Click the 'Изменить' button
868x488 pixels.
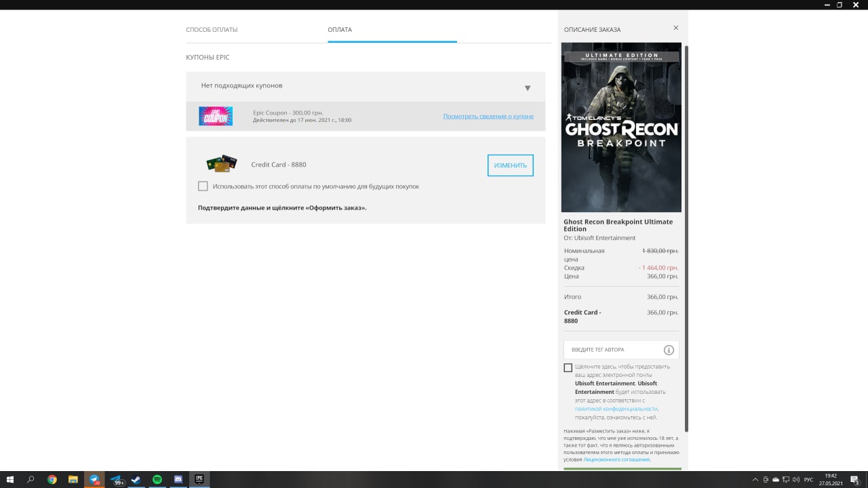click(511, 165)
